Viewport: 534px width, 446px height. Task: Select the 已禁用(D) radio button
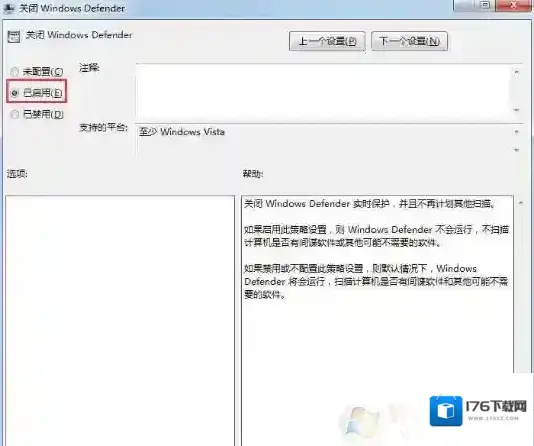coord(14,114)
